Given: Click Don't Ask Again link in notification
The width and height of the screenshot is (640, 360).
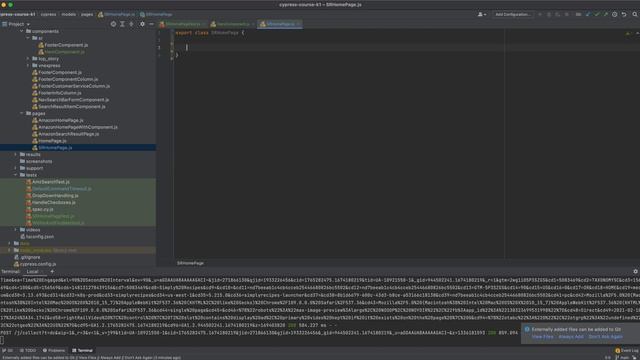Looking at the screenshot, I should (x=606, y=337).
